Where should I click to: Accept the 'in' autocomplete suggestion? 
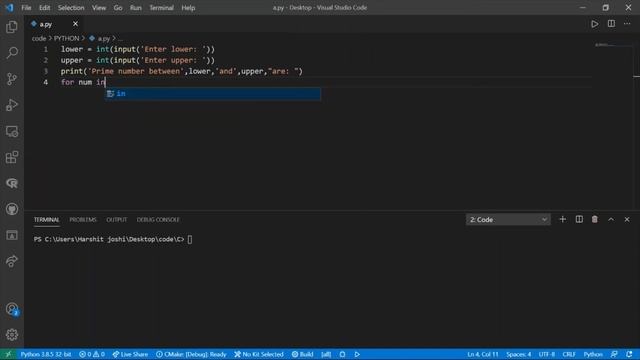pos(213,94)
